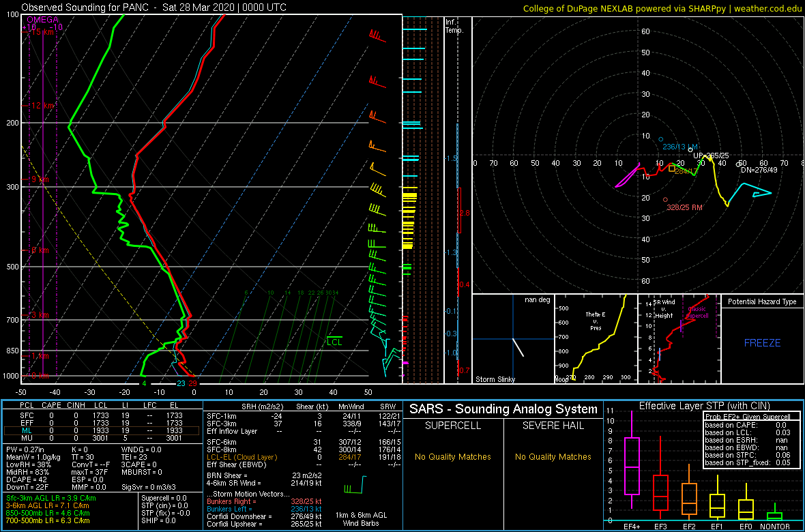Click the 'SARS - Sounding Analog System' heading
Image resolution: width=805 pixels, height=532 pixels.
[503, 409]
